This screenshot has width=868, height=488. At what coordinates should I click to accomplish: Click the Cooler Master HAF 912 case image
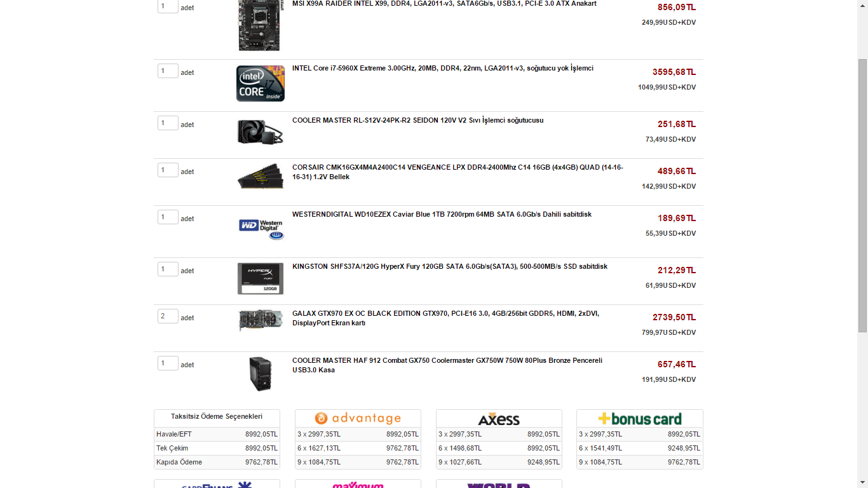[261, 374]
